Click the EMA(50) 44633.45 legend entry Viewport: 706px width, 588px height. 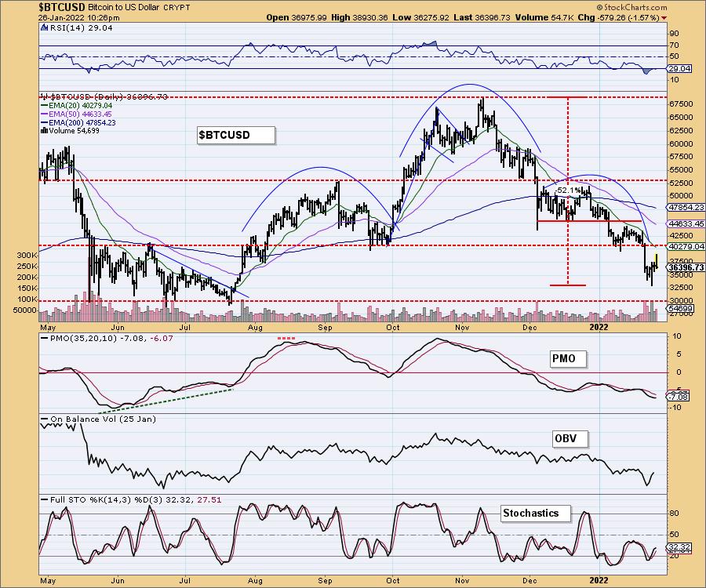tap(76, 114)
